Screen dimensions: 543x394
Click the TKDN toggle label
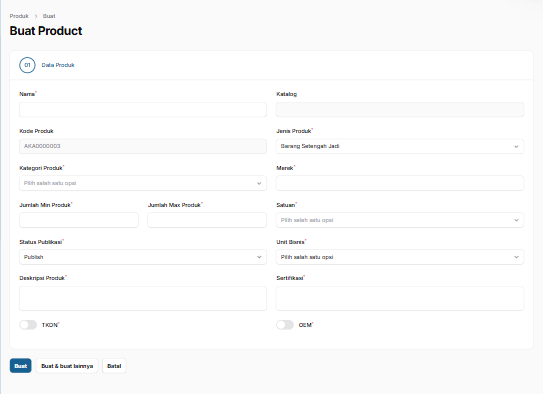click(50, 325)
